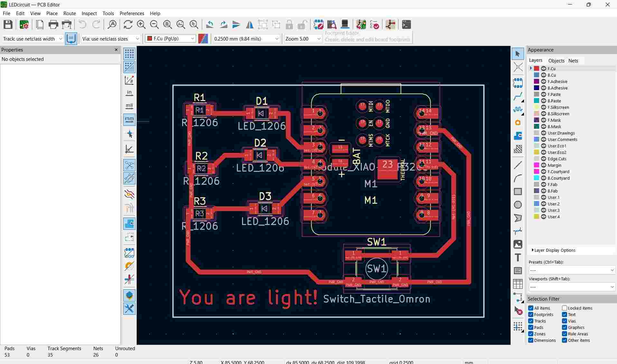617x364 pixels.
Task: Uncheck Tracks in the Selection Filter
Action: pos(531,321)
